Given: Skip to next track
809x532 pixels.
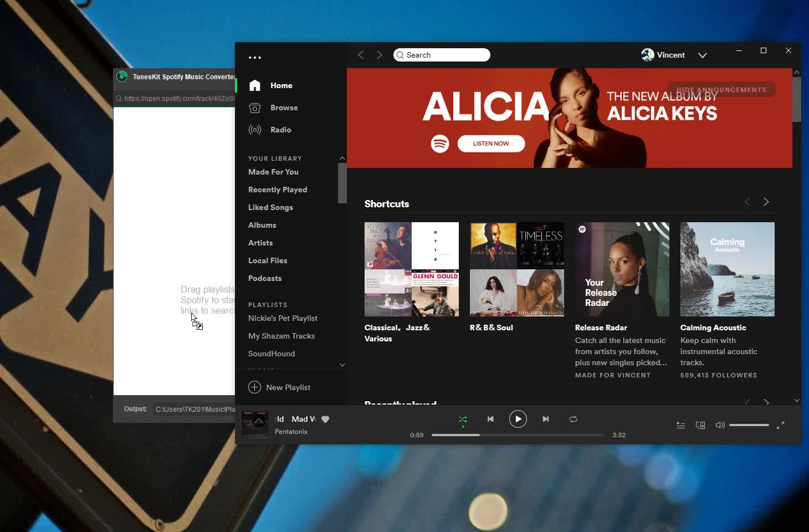Looking at the screenshot, I should click(546, 420).
